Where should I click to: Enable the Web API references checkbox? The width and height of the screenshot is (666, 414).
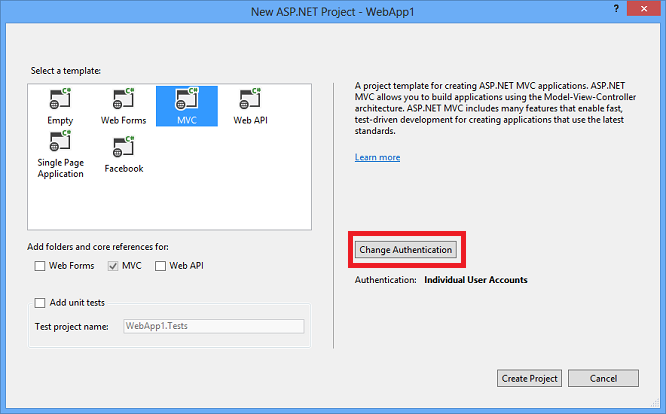pos(160,266)
